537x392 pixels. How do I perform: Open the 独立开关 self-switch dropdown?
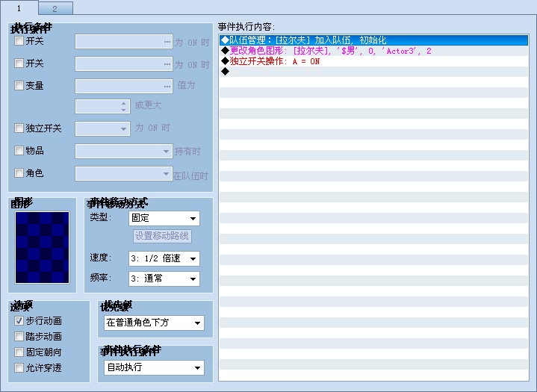pyautogui.click(x=102, y=128)
